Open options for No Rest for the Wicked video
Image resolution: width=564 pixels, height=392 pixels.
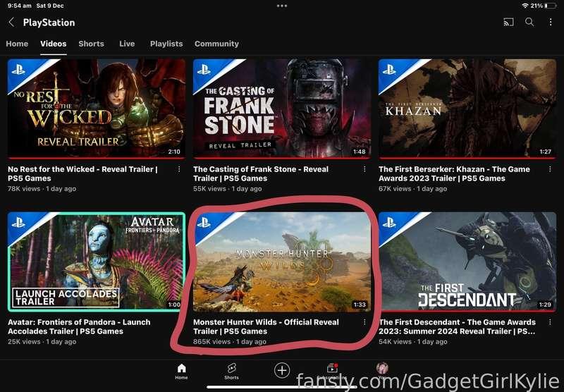point(179,169)
